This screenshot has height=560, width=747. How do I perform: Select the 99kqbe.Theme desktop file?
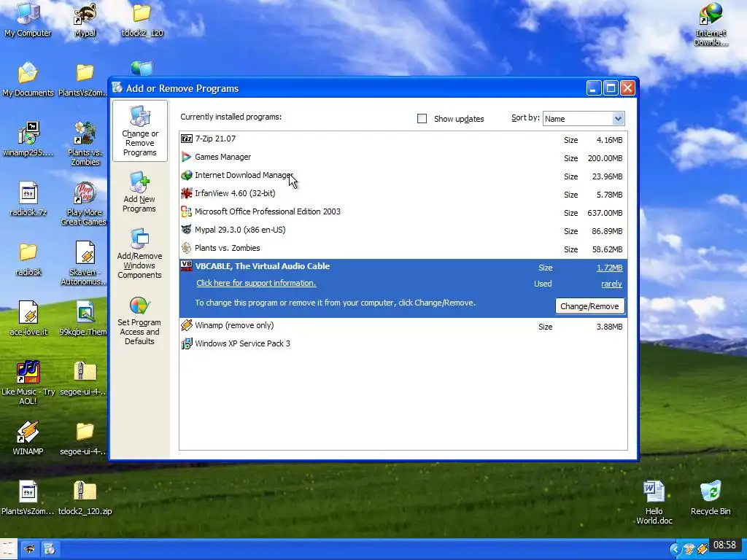click(x=84, y=318)
